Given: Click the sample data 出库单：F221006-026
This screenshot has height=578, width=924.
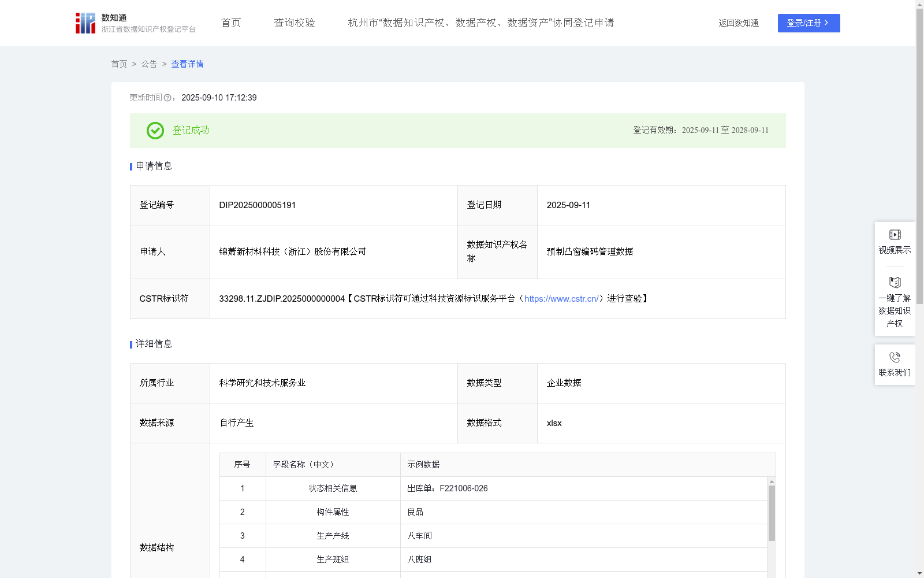Looking at the screenshot, I should click(x=448, y=488).
